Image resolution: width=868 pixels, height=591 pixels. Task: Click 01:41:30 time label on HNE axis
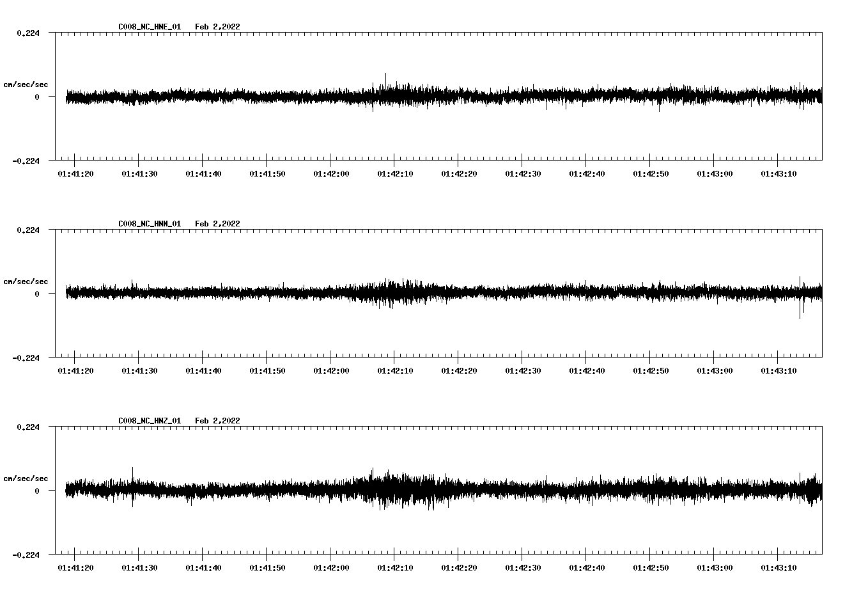coord(139,174)
